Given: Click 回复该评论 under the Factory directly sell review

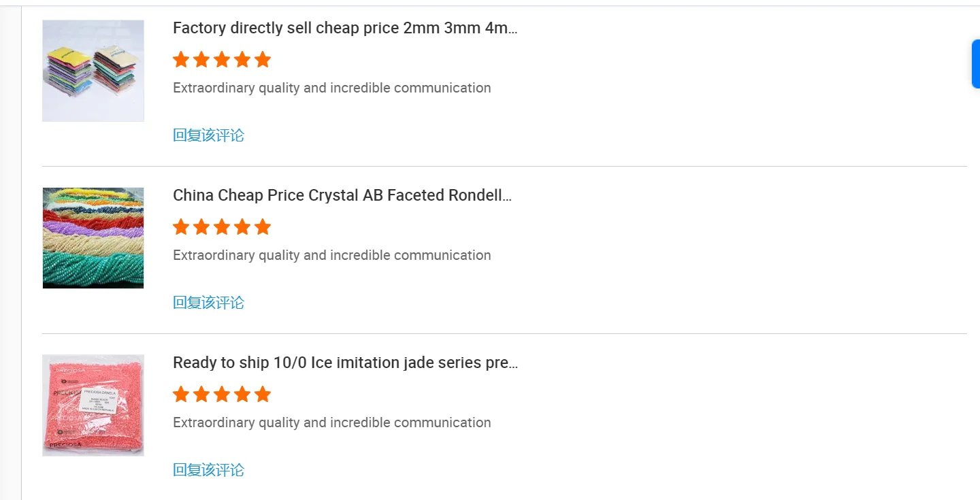Looking at the screenshot, I should click(x=208, y=135).
